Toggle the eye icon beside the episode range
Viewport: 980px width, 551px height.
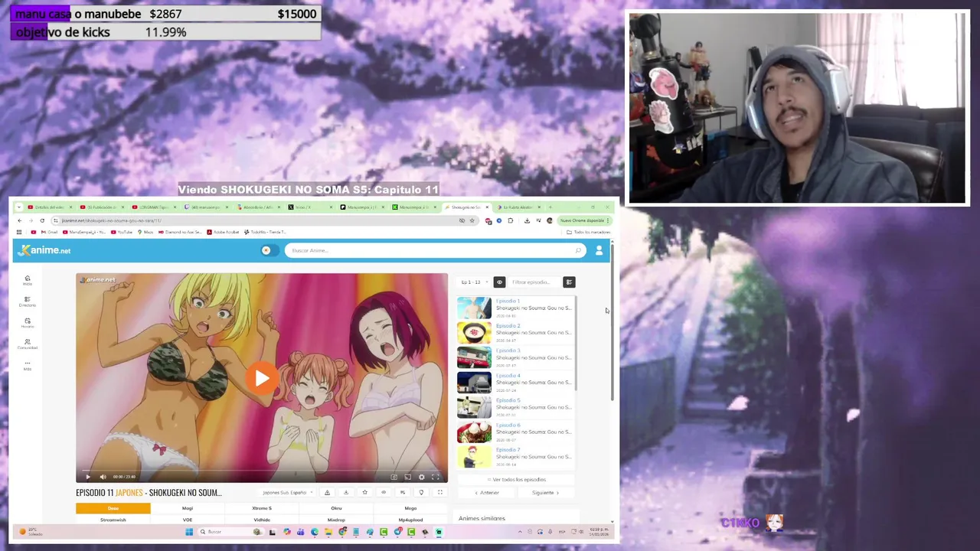tap(499, 282)
